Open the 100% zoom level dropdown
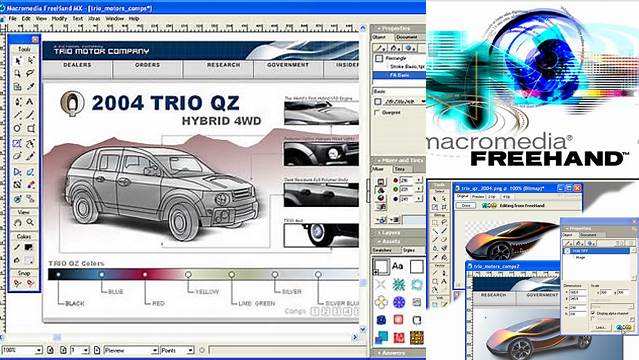 coord(22,350)
